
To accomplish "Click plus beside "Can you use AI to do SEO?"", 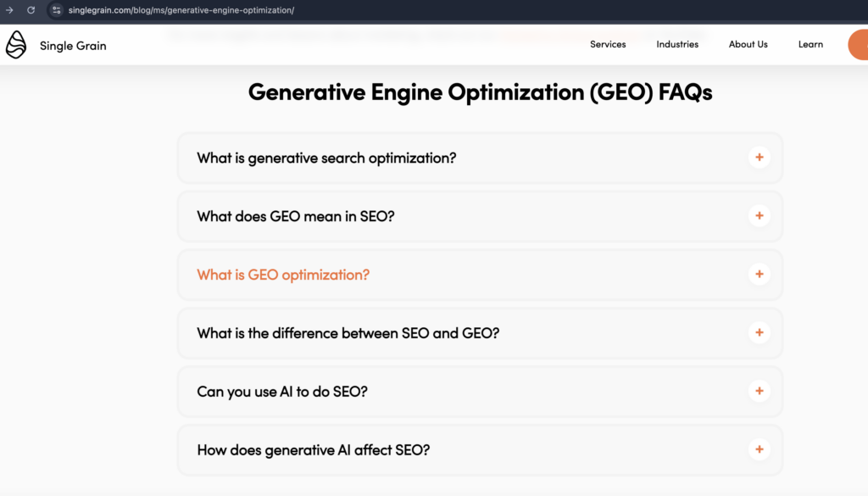I will click(x=759, y=391).
